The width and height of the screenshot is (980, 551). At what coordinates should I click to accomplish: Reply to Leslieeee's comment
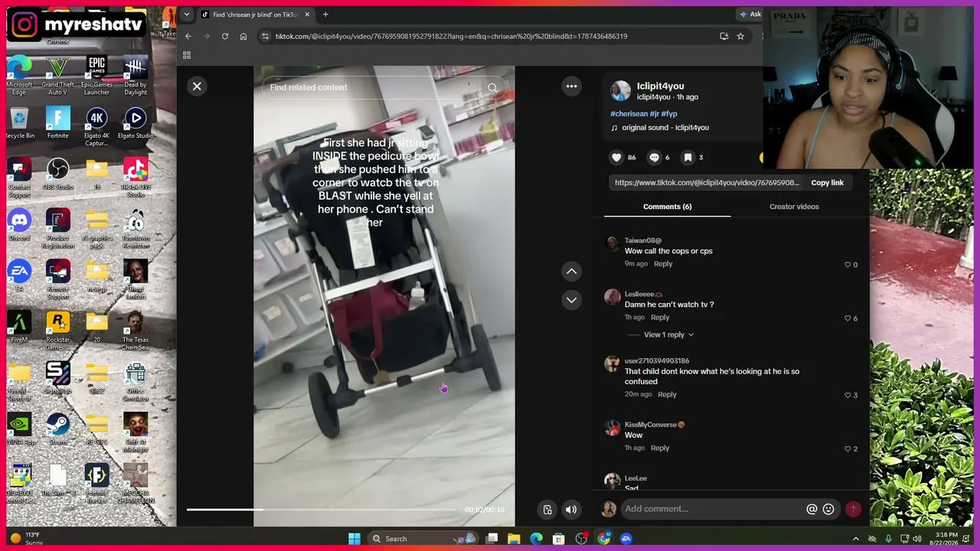[x=659, y=318]
